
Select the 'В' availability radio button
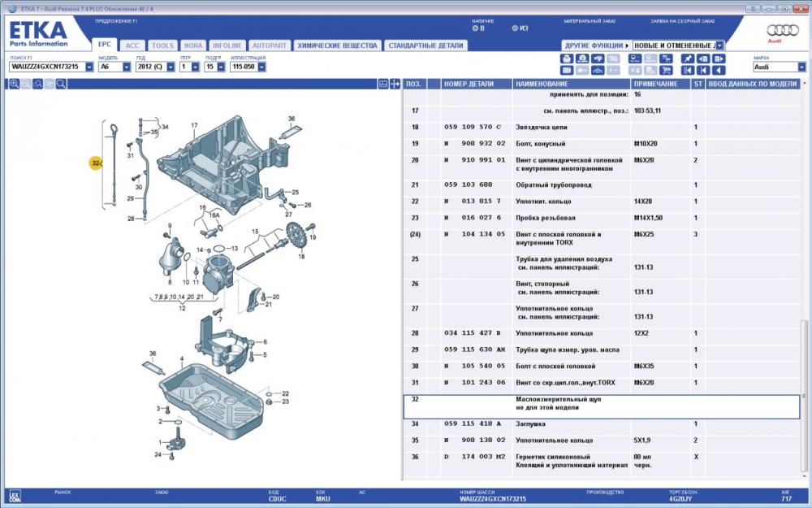[x=475, y=28]
